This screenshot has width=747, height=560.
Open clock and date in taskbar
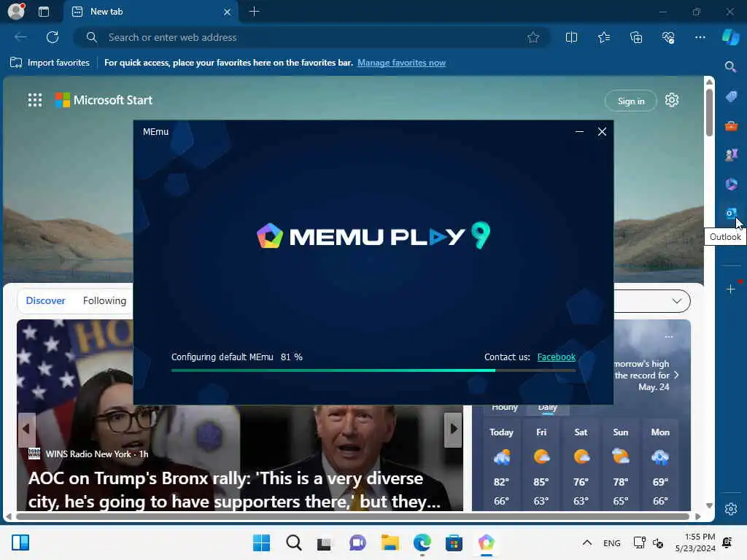[x=695, y=542]
